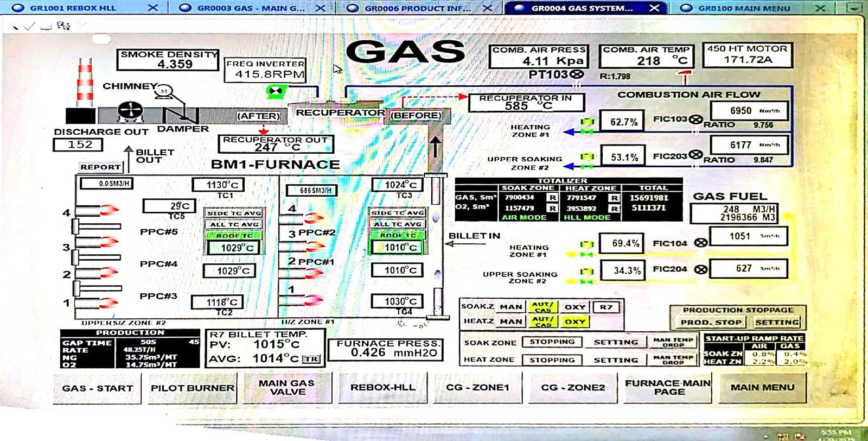Click the damper motor symbol
The width and height of the screenshot is (868, 441).
coord(164,91)
